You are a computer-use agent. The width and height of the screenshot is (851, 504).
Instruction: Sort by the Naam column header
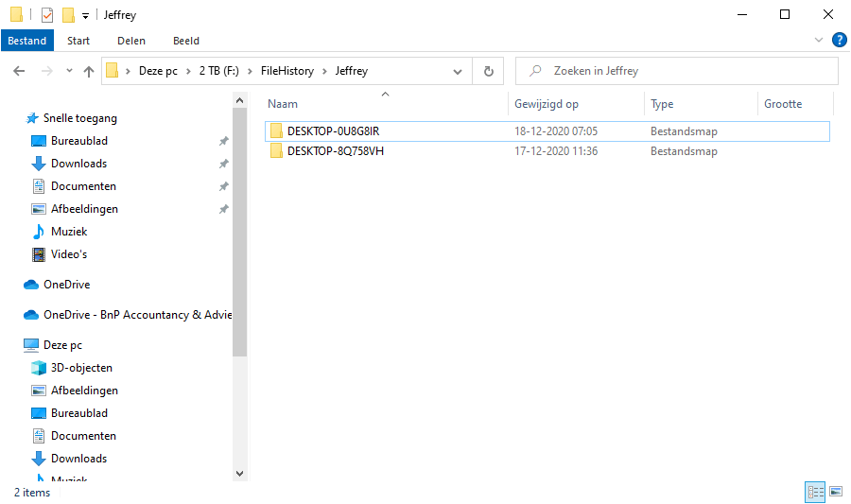click(282, 104)
